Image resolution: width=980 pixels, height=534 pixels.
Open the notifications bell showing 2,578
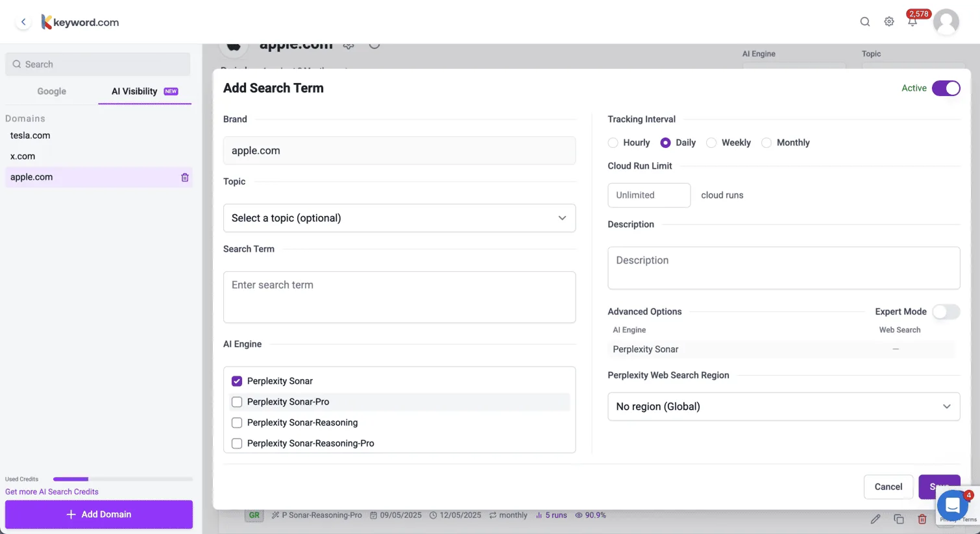(x=912, y=21)
